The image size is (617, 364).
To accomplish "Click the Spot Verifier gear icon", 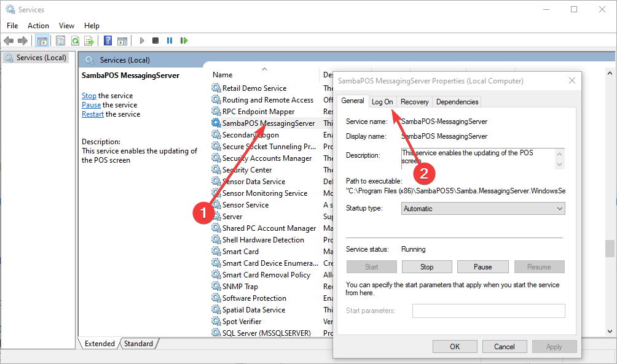I will [216, 321].
